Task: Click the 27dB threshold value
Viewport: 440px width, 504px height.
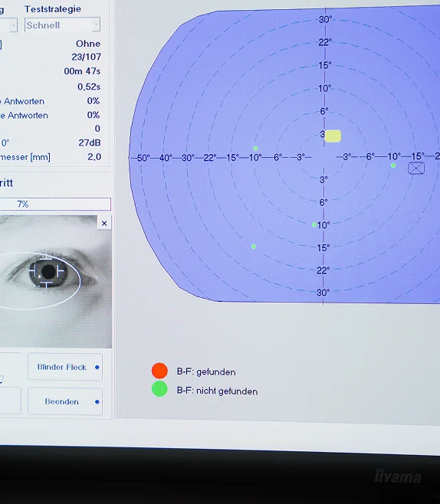Action: pos(90,142)
